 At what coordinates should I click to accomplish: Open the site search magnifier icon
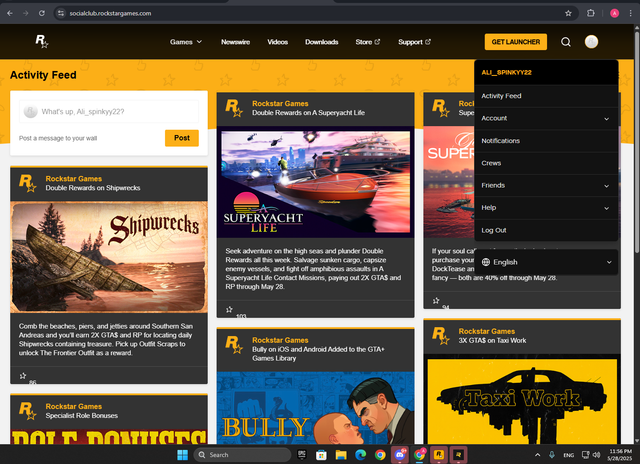pyautogui.click(x=566, y=42)
